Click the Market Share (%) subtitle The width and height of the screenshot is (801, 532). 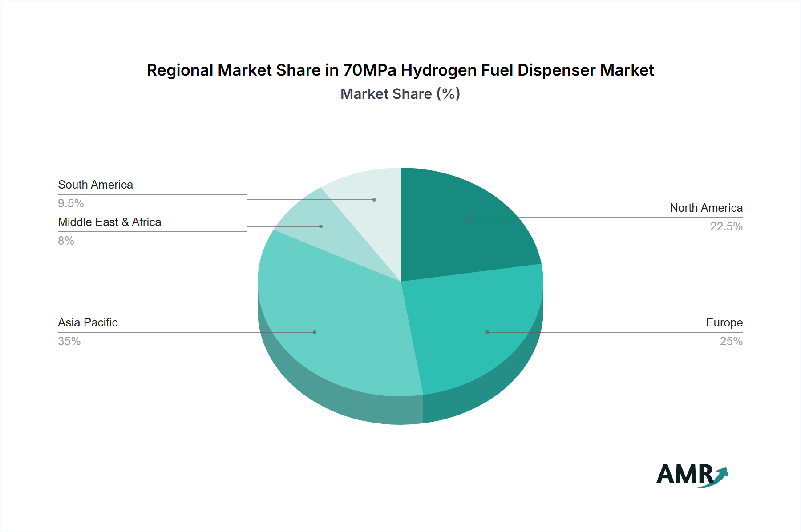pyautogui.click(x=400, y=94)
